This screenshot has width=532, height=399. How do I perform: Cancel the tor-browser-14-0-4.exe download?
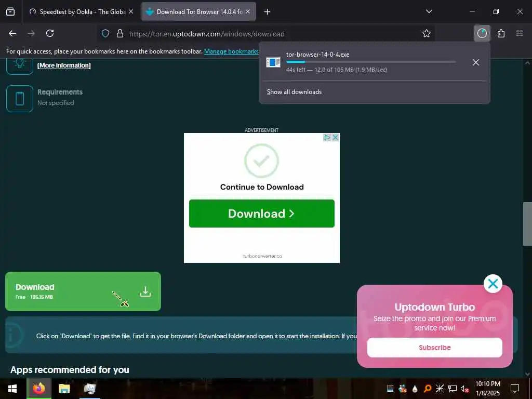point(476,62)
